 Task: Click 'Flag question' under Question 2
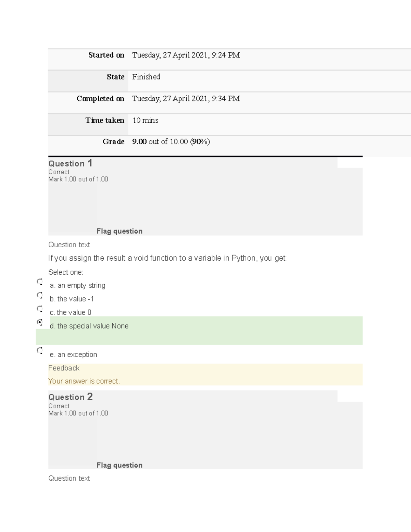[x=119, y=465]
